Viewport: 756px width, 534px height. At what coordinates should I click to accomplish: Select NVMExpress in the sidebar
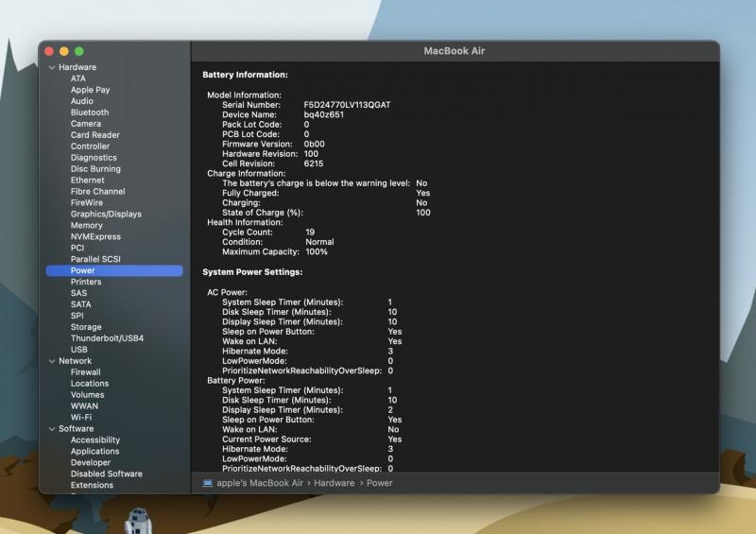coord(95,236)
